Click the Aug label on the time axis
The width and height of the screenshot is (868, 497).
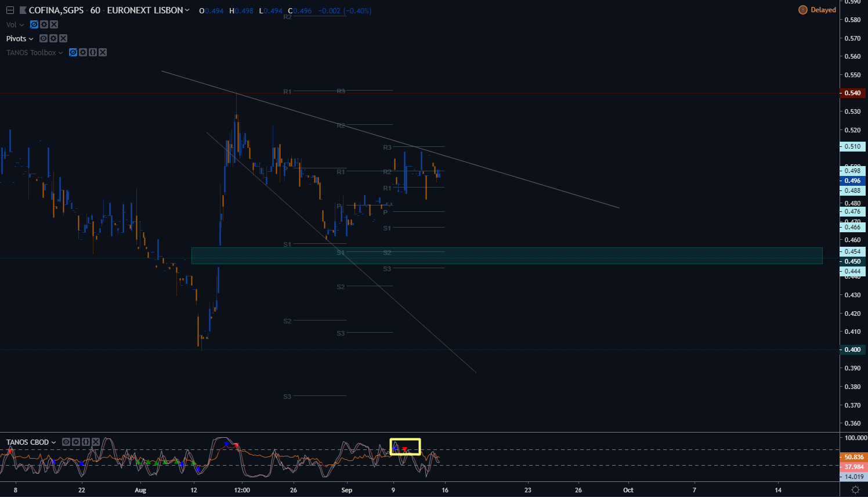[140, 490]
